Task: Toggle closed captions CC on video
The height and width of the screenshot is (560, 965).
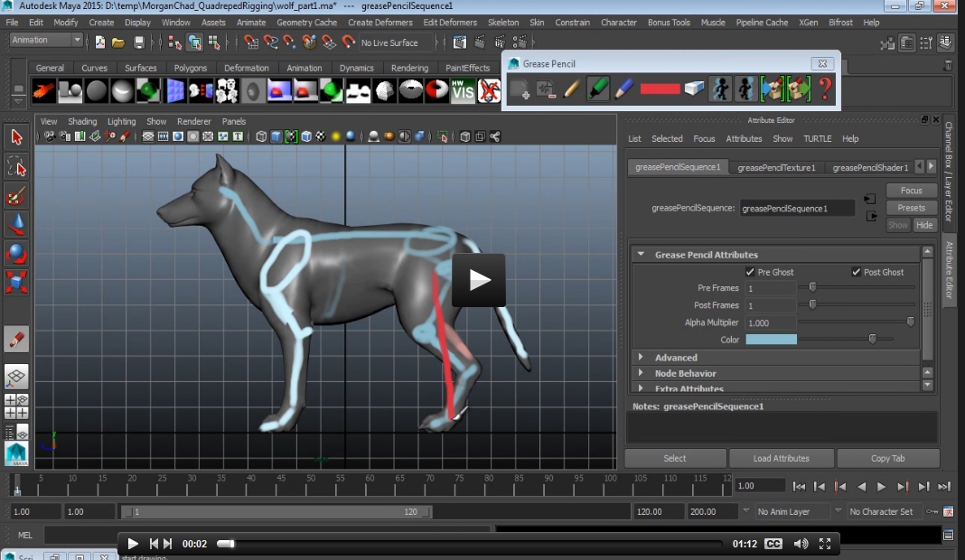Action: pos(773,544)
